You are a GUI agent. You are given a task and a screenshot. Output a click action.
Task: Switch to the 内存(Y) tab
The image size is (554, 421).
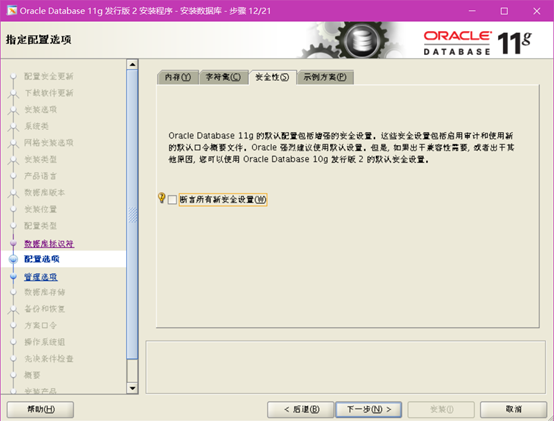[x=178, y=77]
